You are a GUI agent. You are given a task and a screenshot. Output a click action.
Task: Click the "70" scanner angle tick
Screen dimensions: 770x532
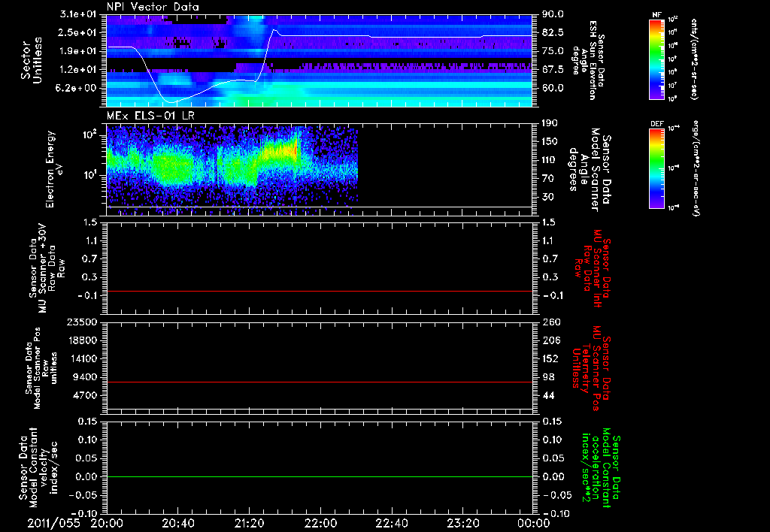pos(547,178)
